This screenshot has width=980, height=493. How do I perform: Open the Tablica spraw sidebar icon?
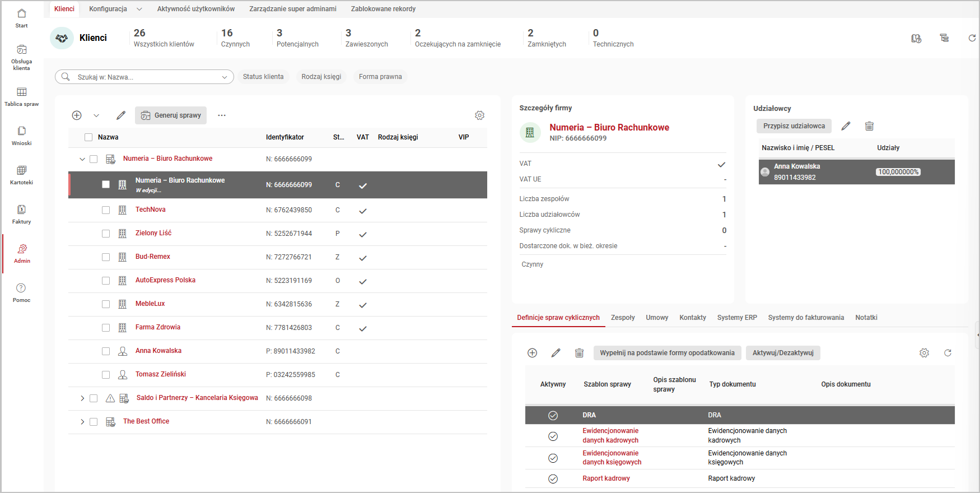(x=21, y=96)
